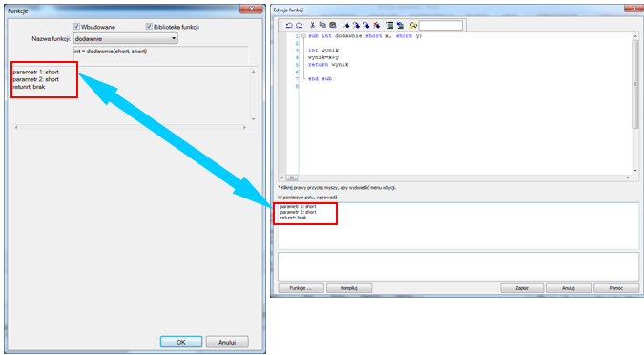This screenshot has height=355, width=644.
Task: Click the Undo icon in the editor toolbar
Action: tap(289, 26)
